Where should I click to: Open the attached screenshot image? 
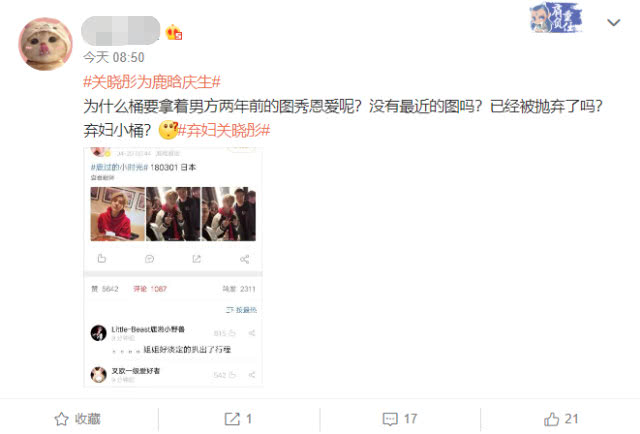[x=173, y=267]
